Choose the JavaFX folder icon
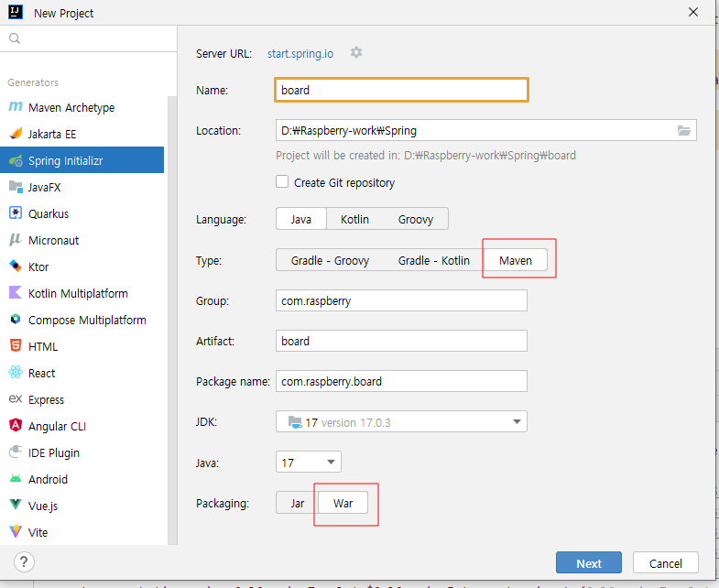The width and height of the screenshot is (719, 588). tap(16, 187)
